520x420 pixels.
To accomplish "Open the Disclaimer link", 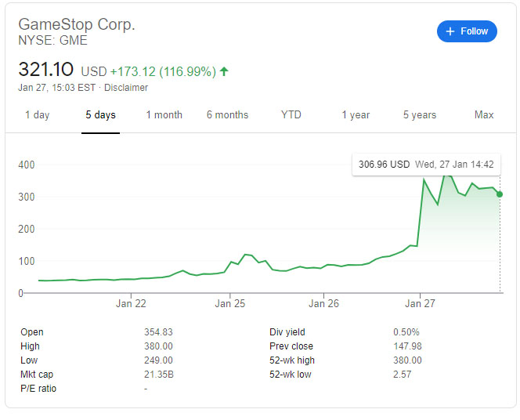I will point(126,88).
